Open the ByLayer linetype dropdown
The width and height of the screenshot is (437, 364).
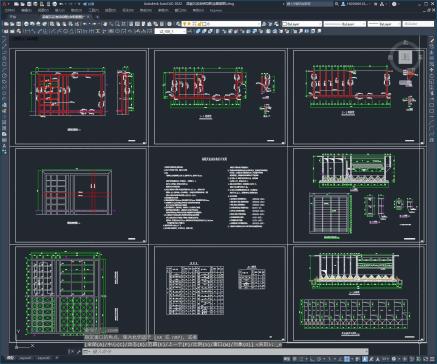(345, 24)
